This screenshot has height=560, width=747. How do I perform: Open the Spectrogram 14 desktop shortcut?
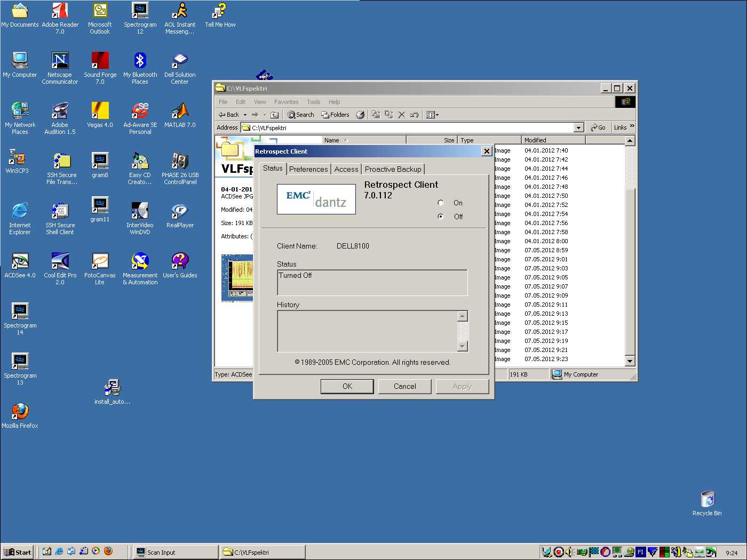coord(20,319)
